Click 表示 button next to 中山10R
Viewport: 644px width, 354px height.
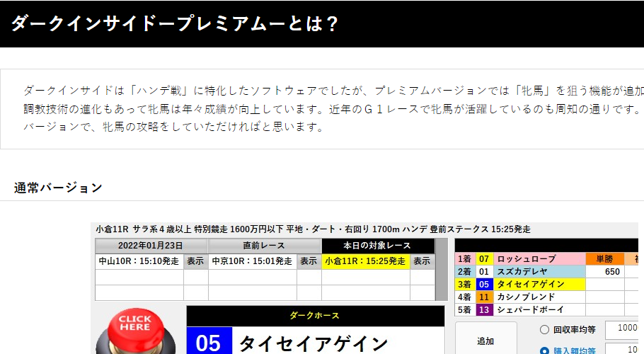pyautogui.click(x=195, y=261)
